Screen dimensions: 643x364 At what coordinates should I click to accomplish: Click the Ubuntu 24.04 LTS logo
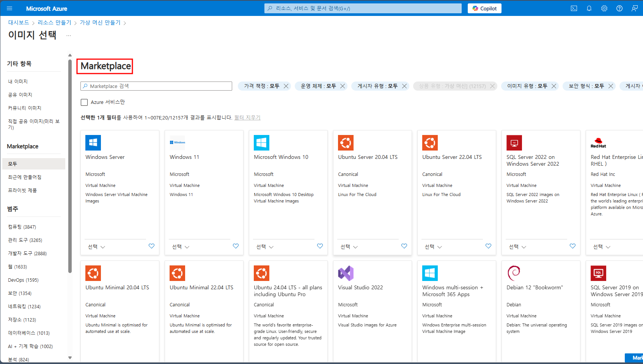coord(262,273)
